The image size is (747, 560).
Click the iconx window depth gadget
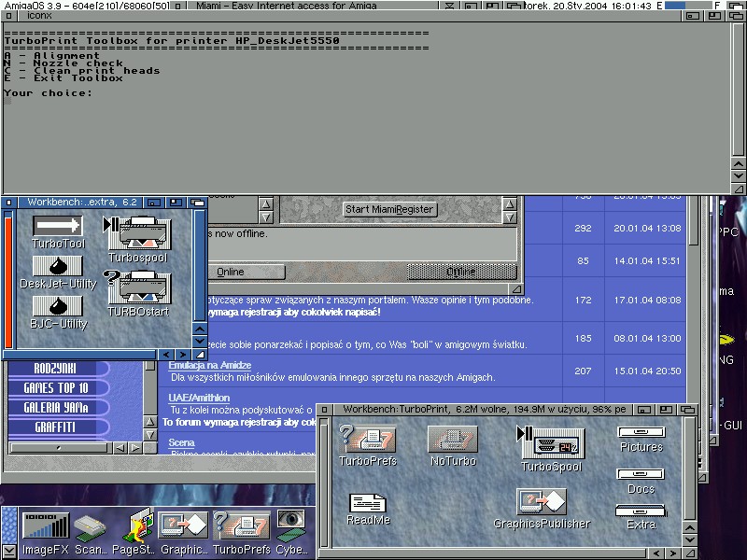[x=736, y=16]
